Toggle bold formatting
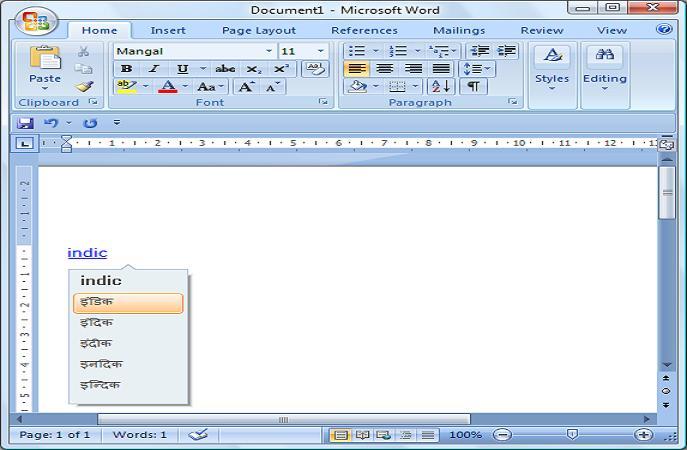 (x=126, y=69)
